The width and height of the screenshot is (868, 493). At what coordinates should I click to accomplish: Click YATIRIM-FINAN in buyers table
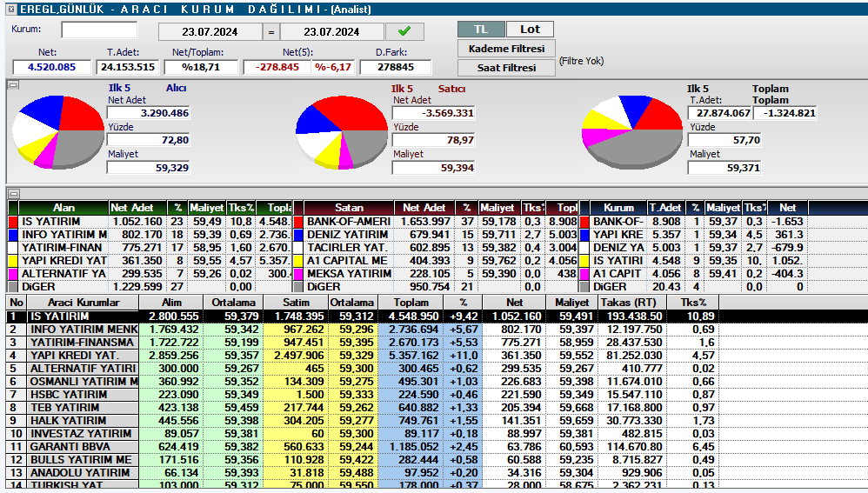62,247
